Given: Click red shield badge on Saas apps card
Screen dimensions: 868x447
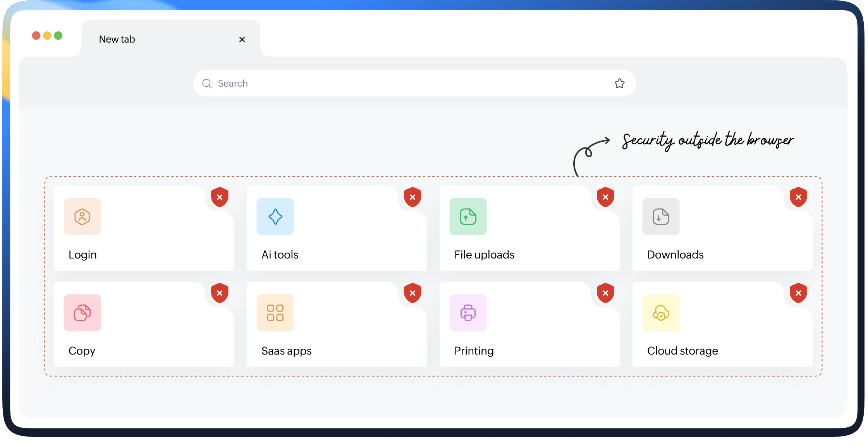Looking at the screenshot, I should point(413,293).
